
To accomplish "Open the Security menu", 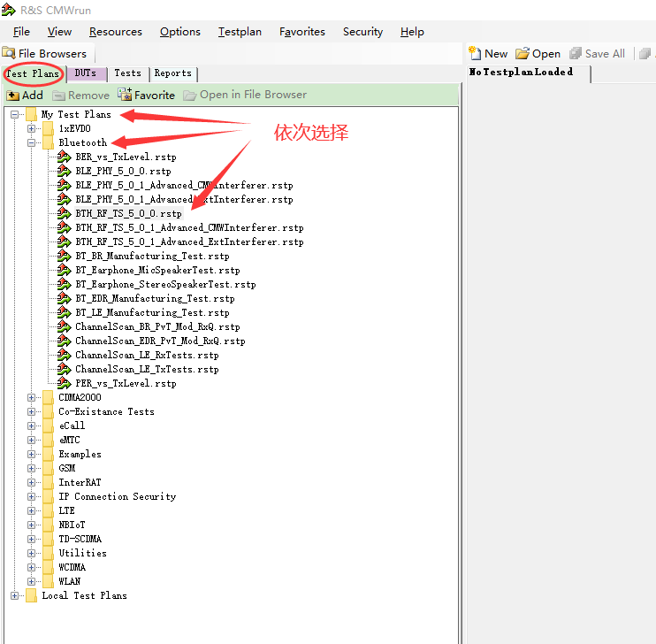I will 362,32.
